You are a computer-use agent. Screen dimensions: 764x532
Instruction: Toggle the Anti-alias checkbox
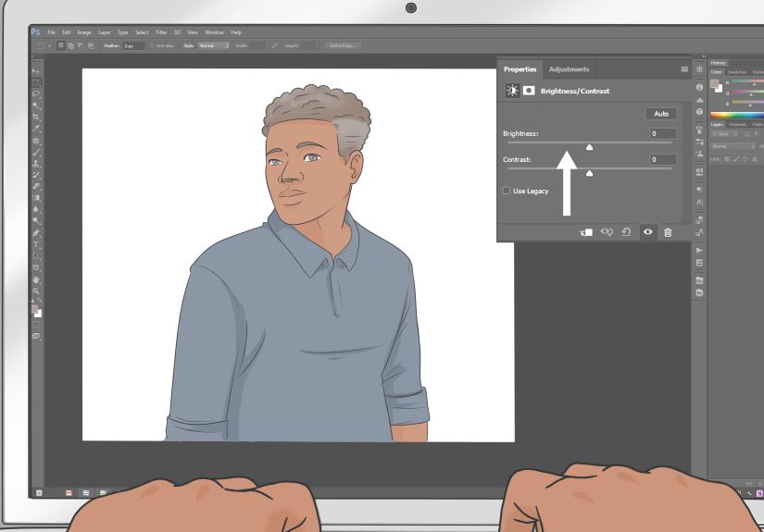point(152,45)
